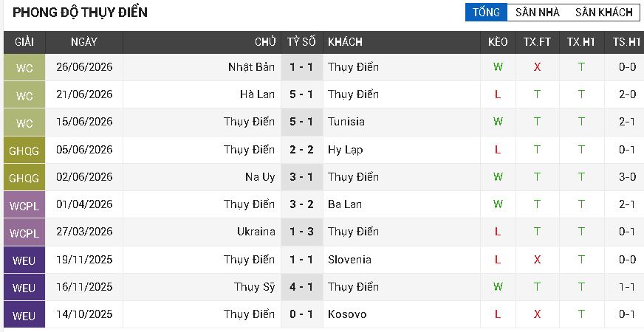
Task: Open the Hy Lạp team link
Action: click(x=346, y=150)
